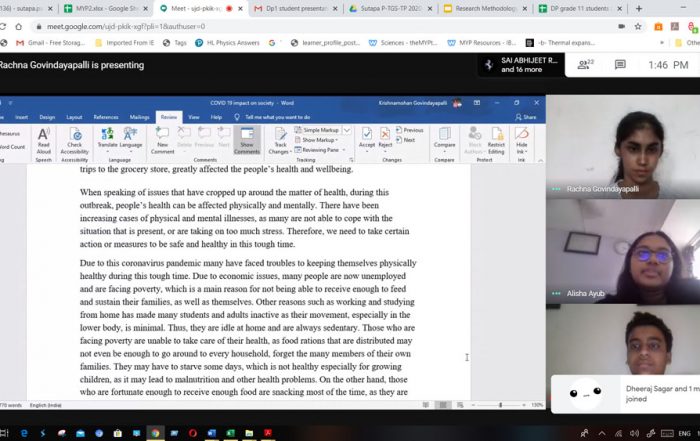Viewport: 700px width, 441px height.
Task: Open MYP Resources - IB bookmark
Action: (482, 43)
